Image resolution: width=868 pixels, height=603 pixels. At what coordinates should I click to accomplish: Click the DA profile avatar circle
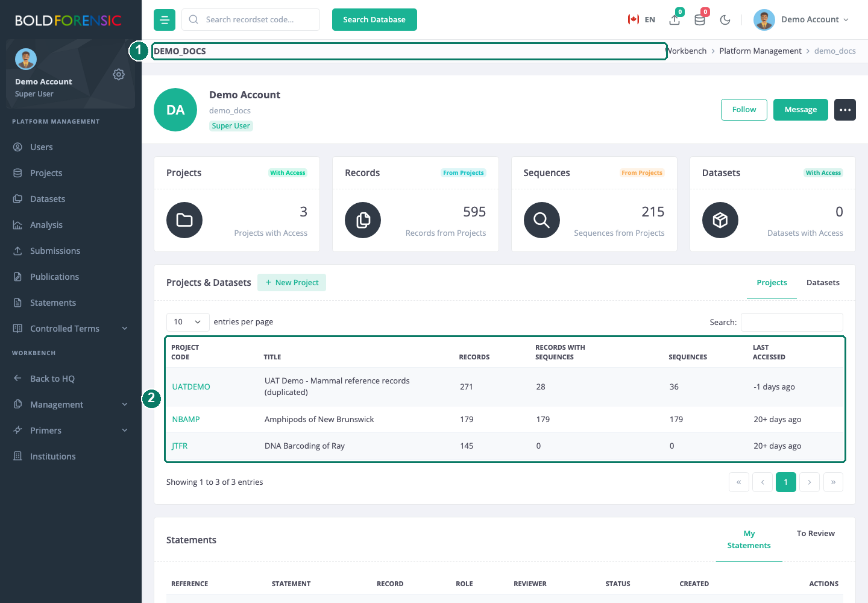pyautogui.click(x=175, y=110)
